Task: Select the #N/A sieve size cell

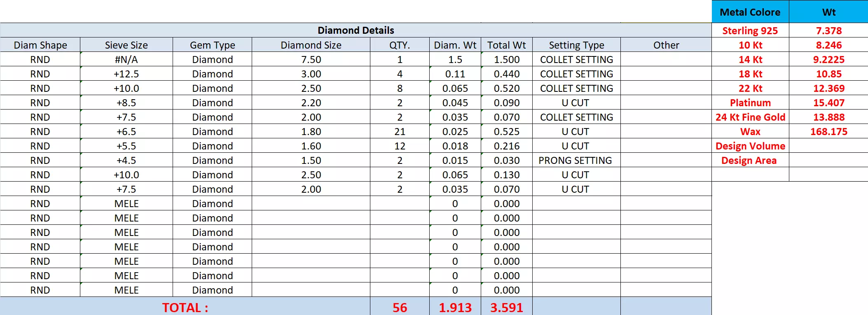Action: (126, 60)
